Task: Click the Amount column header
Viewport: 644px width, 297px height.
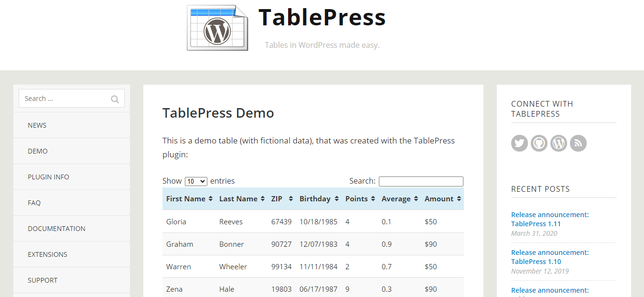Action: coord(442,199)
